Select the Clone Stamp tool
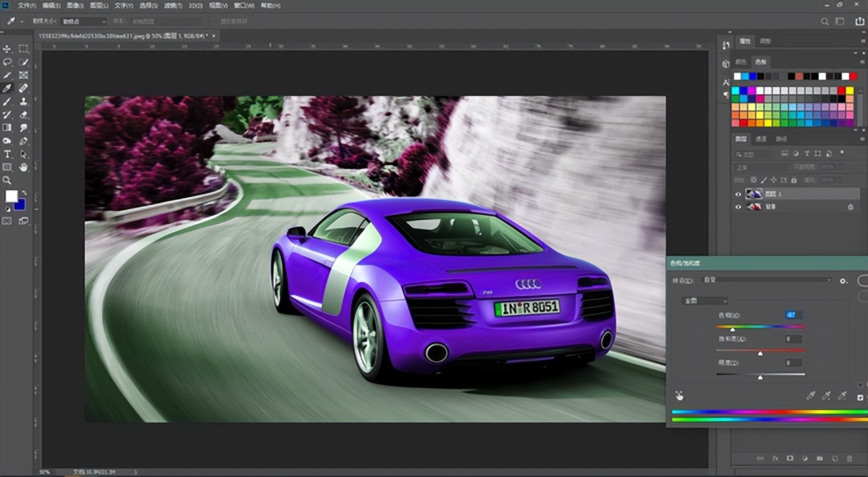 tap(24, 102)
